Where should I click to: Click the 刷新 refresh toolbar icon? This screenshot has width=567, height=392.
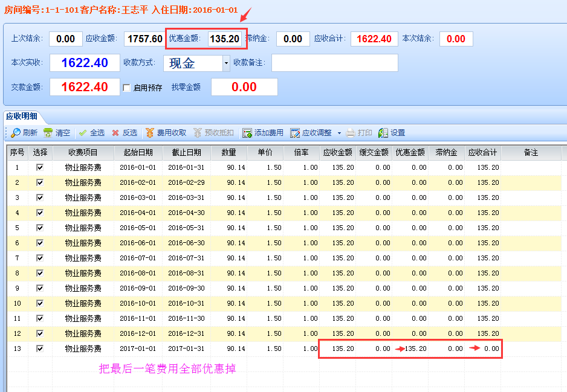(16, 133)
